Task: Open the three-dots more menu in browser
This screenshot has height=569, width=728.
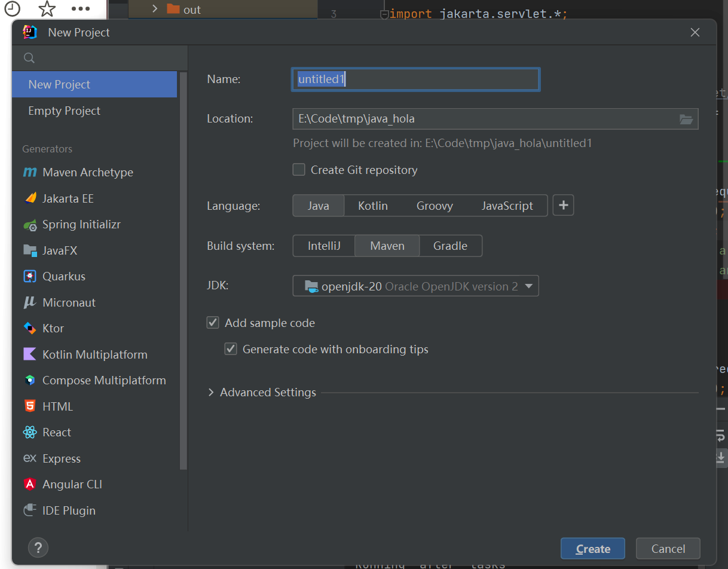Action: [81, 9]
